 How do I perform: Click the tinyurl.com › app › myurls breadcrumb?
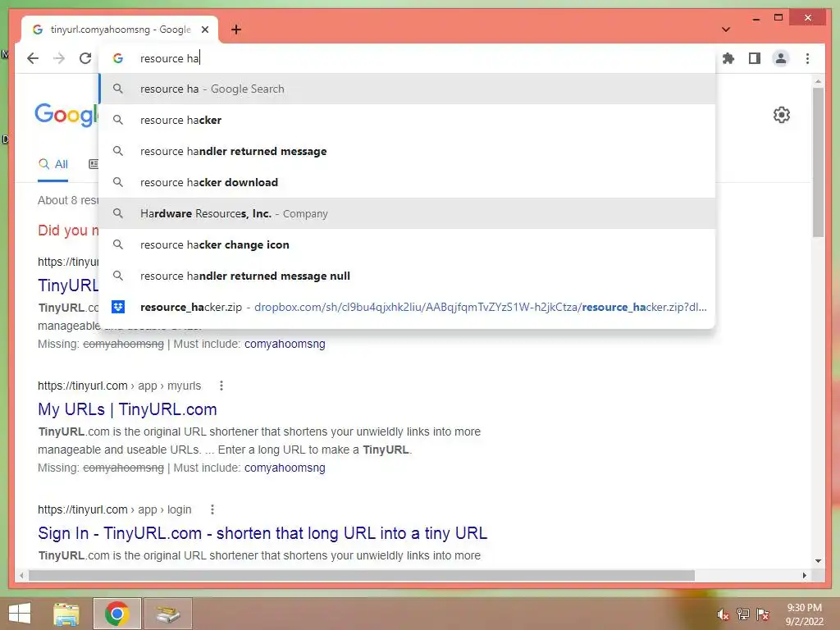click(x=119, y=386)
